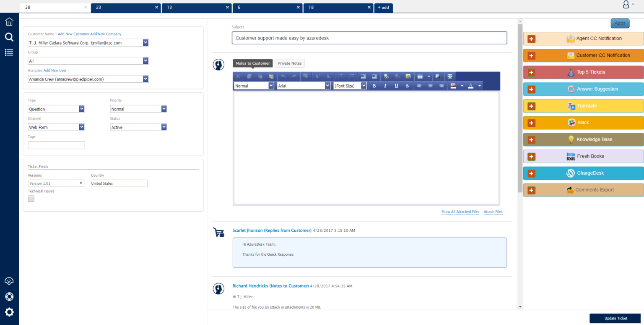Click the Undo arrow in the editor toolbar
The image size is (644, 325).
283,76
